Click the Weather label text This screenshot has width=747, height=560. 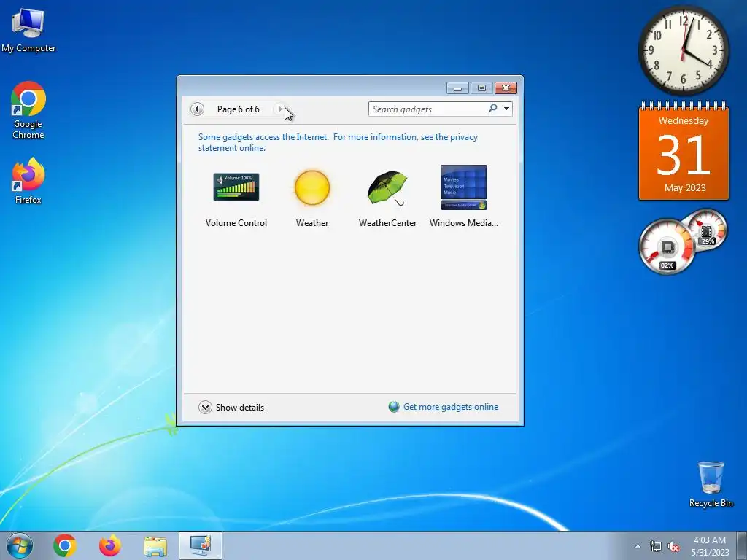pos(312,223)
